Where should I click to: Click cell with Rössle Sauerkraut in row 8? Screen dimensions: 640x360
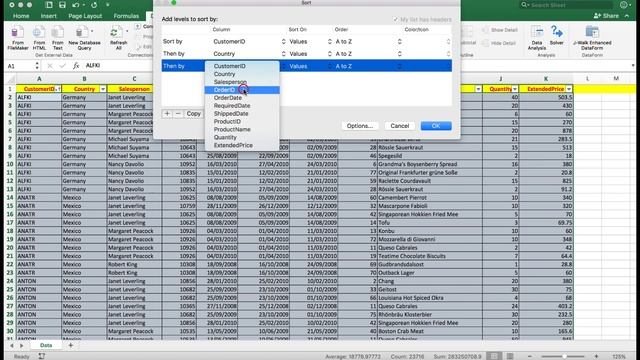429,147
